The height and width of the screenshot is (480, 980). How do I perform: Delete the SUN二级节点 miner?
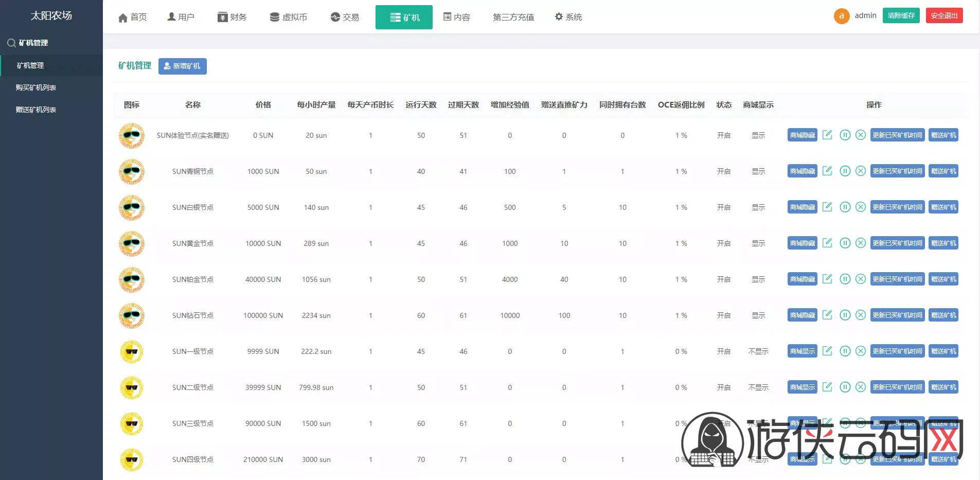[x=861, y=387]
